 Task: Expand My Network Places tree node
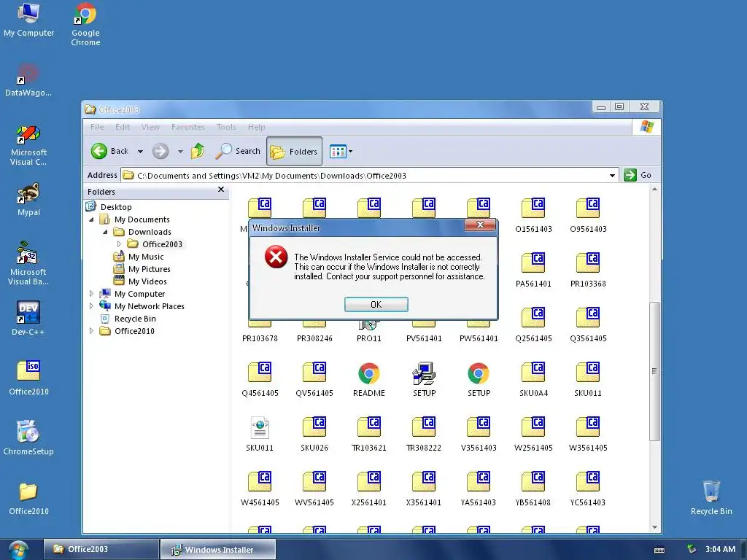pos(91,306)
